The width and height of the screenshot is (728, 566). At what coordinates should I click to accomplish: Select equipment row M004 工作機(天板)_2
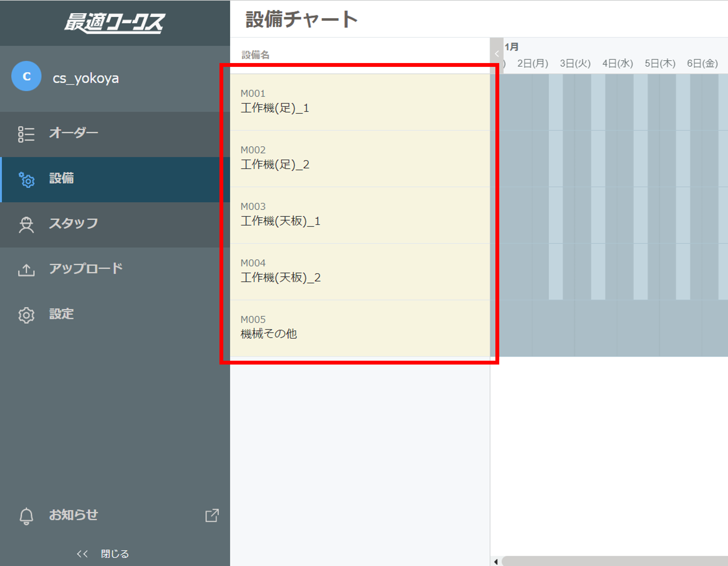point(360,272)
